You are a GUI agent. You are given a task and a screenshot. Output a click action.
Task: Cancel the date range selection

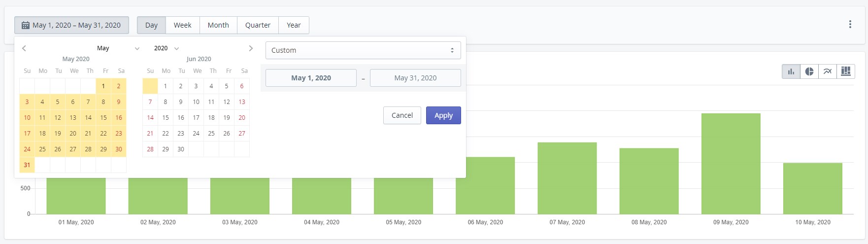pos(402,115)
